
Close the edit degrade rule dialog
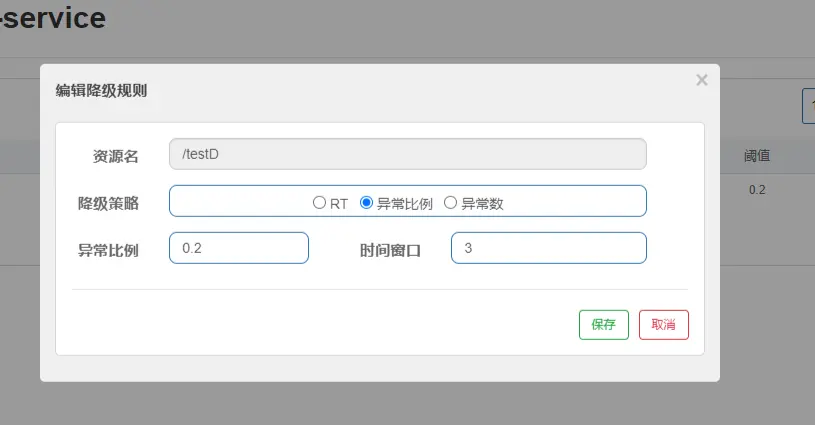tap(702, 80)
